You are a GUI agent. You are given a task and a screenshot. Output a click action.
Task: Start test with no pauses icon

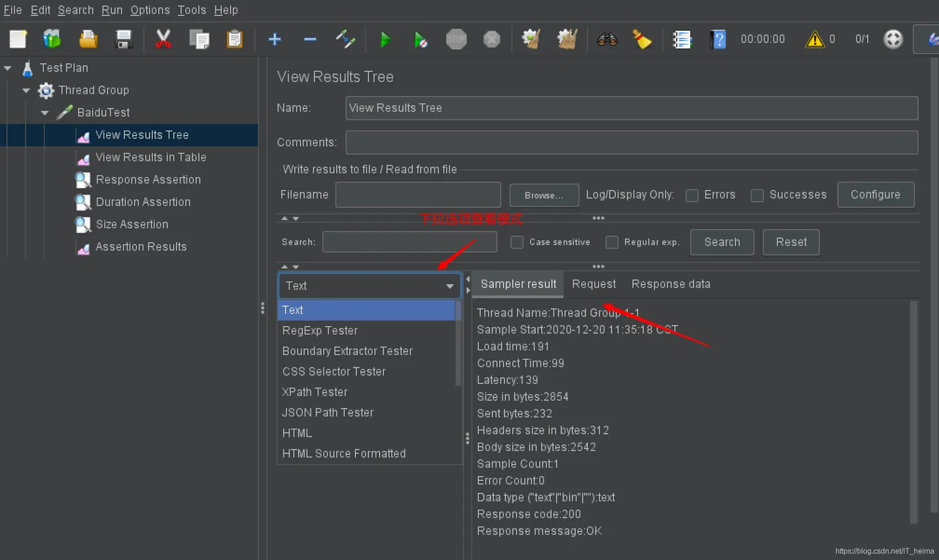click(421, 39)
